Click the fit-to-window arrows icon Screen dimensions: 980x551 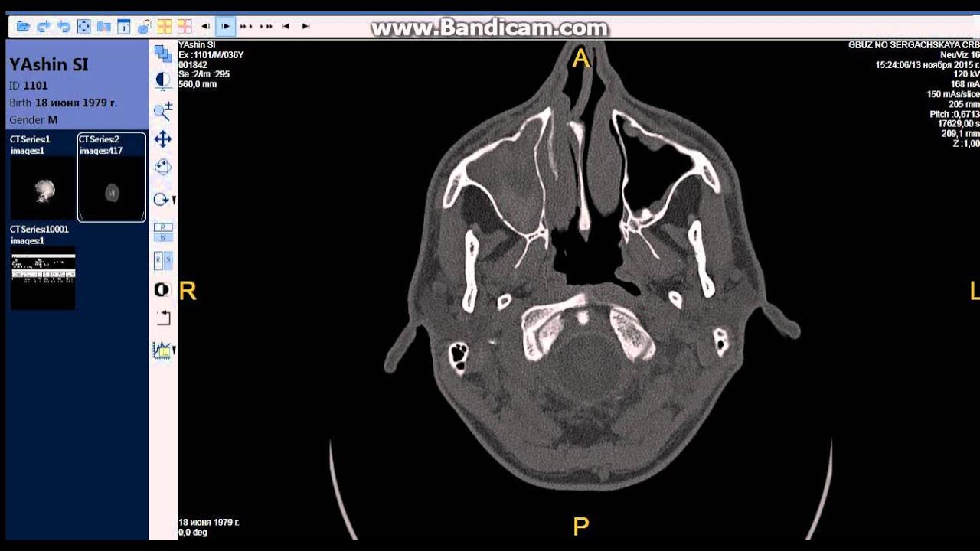(83, 27)
